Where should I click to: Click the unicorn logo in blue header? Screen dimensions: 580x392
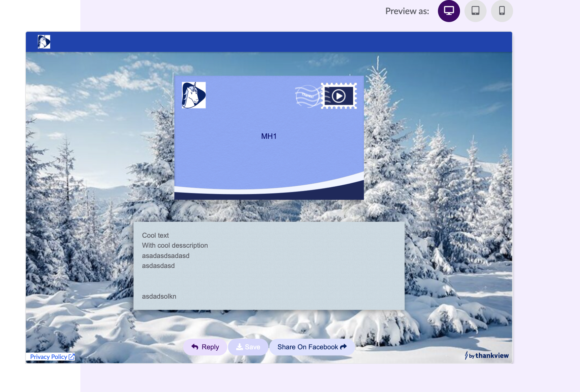coord(44,42)
